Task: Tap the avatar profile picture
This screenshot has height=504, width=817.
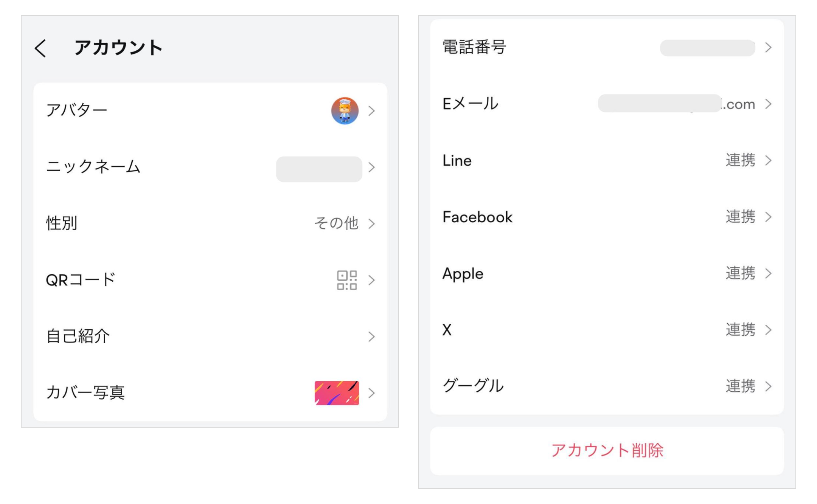Action: click(x=345, y=111)
